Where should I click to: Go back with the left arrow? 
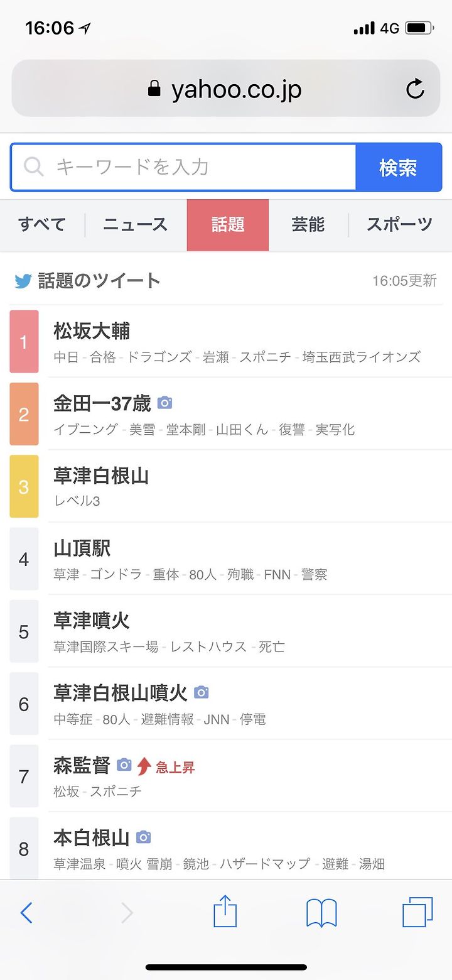(x=26, y=912)
